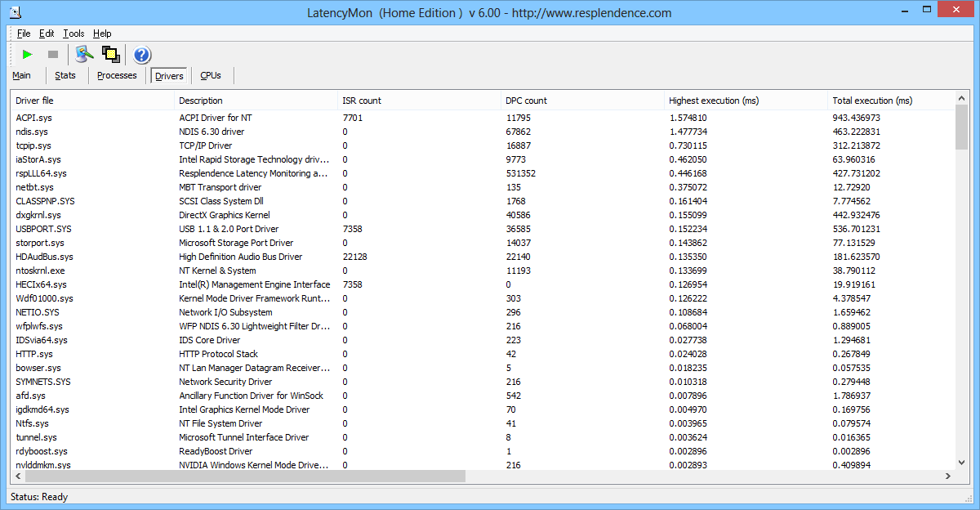
Task: Sort by Highest execution (ms) header
Action: coord(746,101)
